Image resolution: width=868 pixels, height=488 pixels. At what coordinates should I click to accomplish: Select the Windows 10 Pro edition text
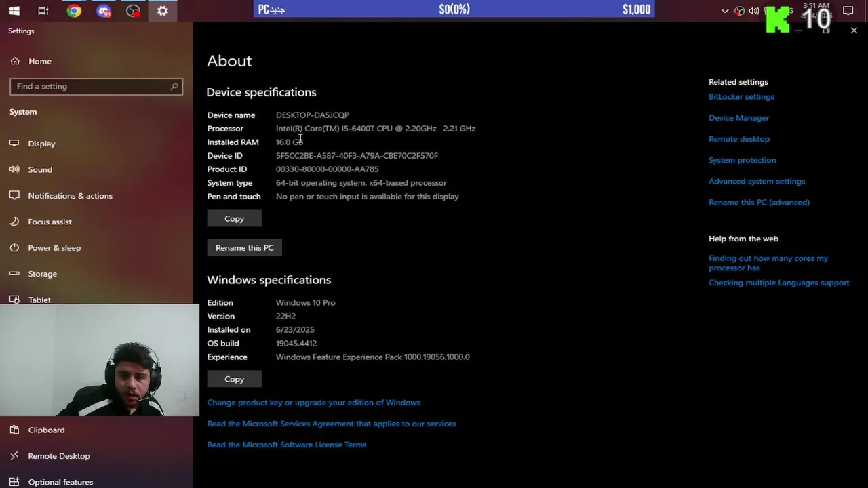click(x=305, y=303)
